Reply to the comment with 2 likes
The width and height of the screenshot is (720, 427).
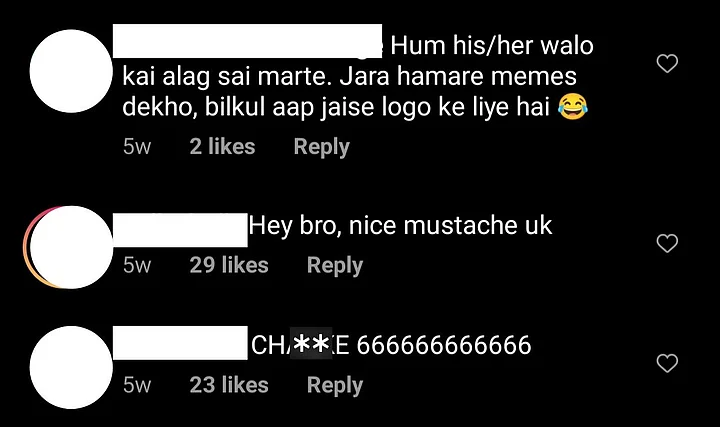pos(321,147)
